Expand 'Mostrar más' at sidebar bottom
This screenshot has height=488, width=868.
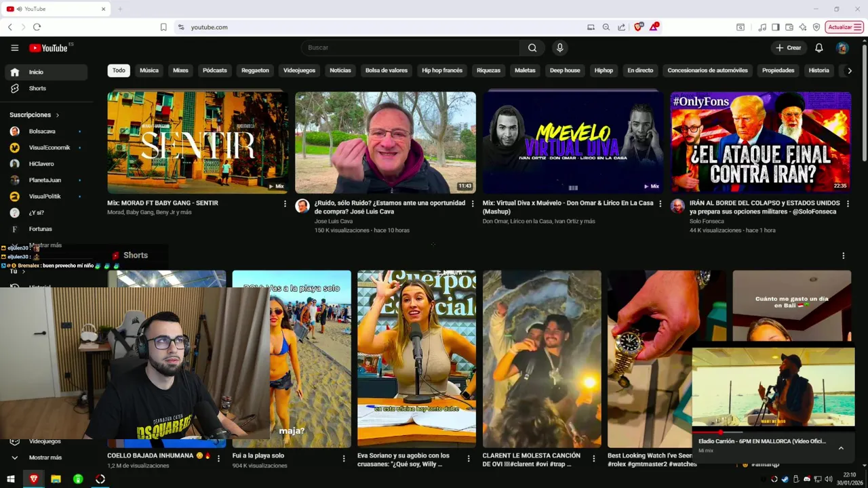pos(45,457)
